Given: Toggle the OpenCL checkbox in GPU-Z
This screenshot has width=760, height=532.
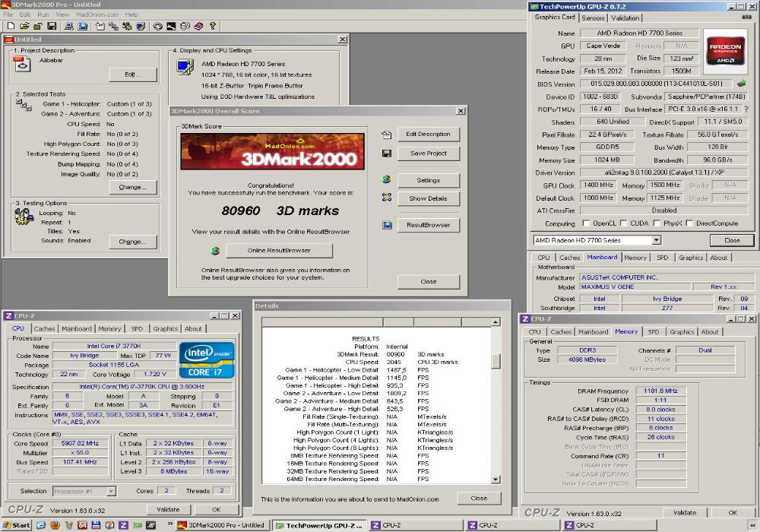Looking at the screenshot, I should pyautogui.click(x=585, y=223).
